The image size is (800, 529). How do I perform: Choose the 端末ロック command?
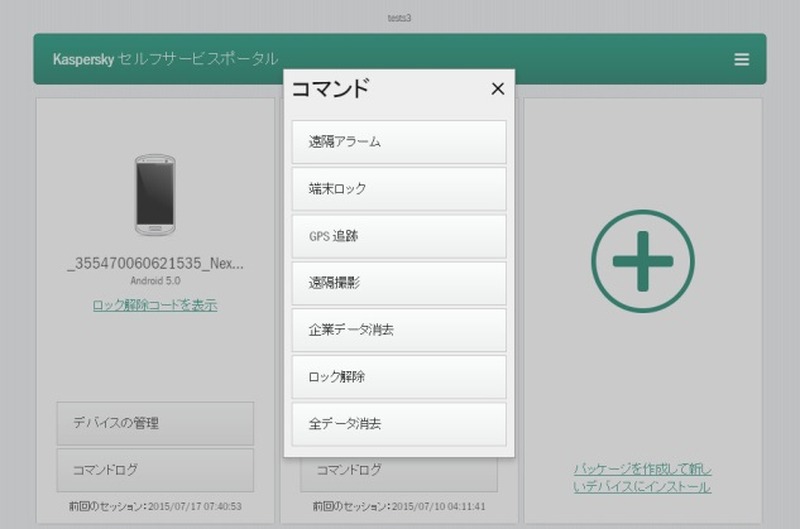[x=398, y=189]
